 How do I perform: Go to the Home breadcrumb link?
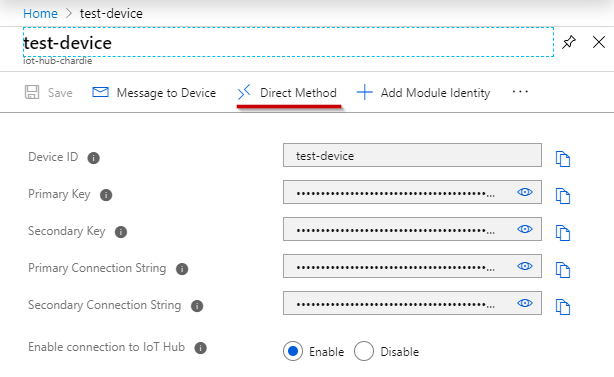click(40, 13)
